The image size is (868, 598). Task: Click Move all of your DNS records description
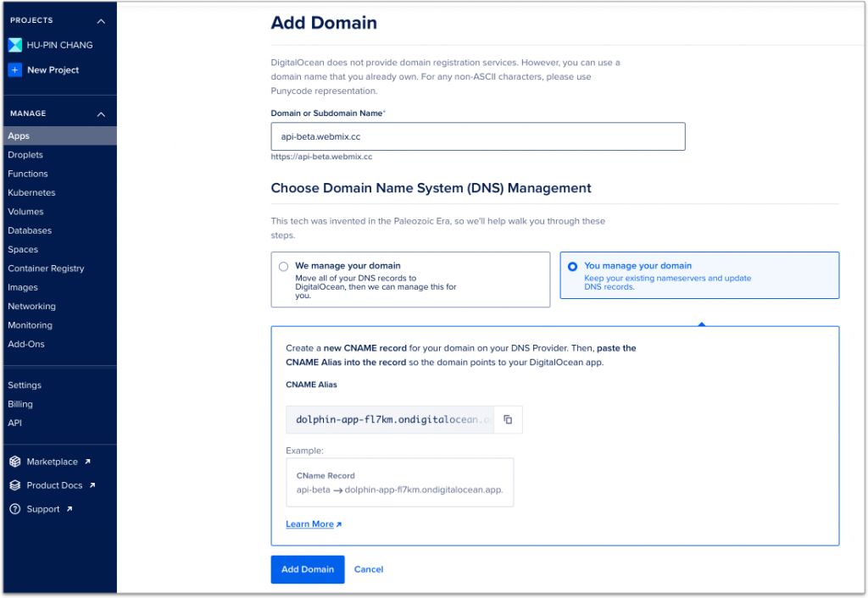pos(376,286)
